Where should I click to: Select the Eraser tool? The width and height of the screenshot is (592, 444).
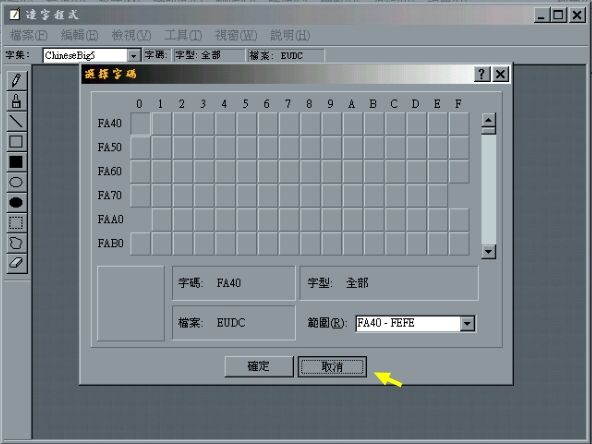(16, 263)
